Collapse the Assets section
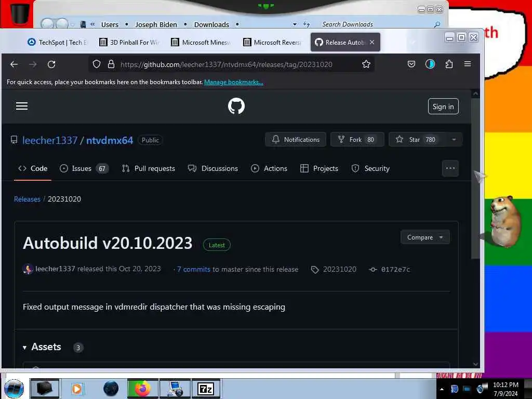The width and height of the screenshot is (532, 399). [43, 347]
